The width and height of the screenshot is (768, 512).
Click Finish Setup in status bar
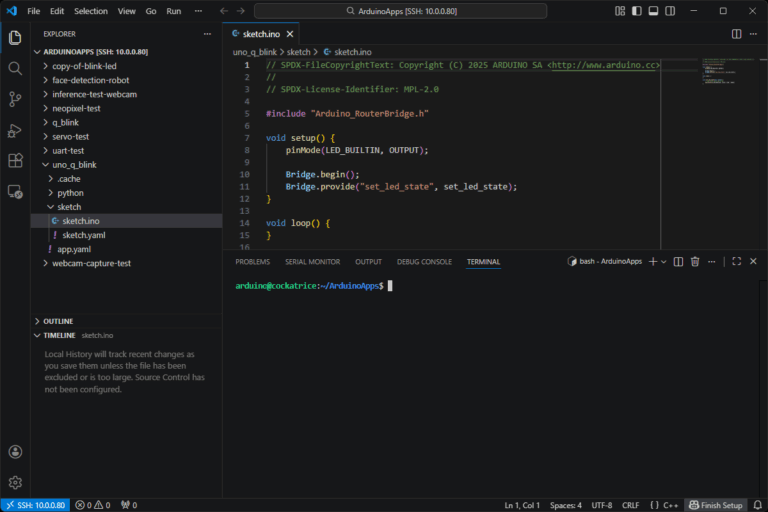(x=716, y=505)
